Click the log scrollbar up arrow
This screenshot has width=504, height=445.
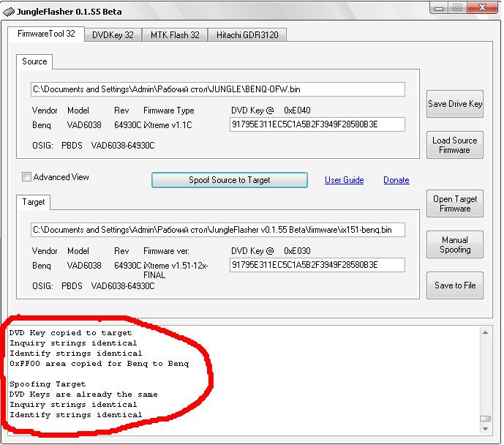click(486, 332)
